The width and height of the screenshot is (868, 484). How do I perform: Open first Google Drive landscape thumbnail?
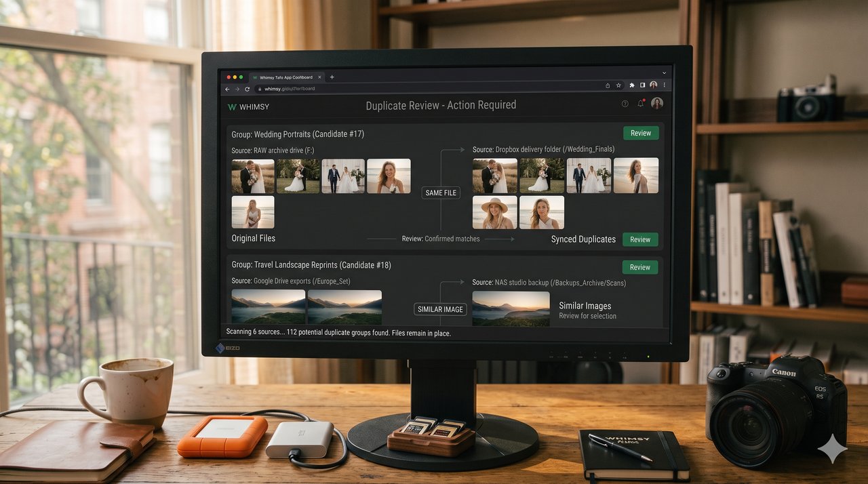[269, 308]
